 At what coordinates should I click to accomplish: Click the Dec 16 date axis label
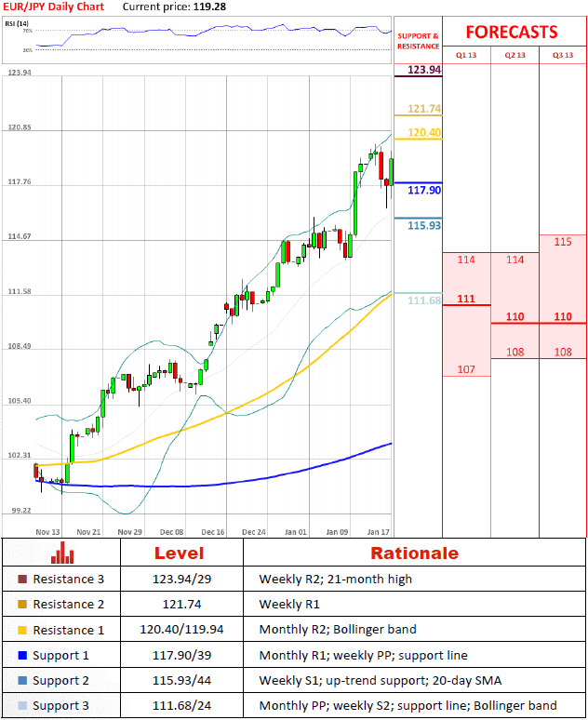[x=213, y=532]
